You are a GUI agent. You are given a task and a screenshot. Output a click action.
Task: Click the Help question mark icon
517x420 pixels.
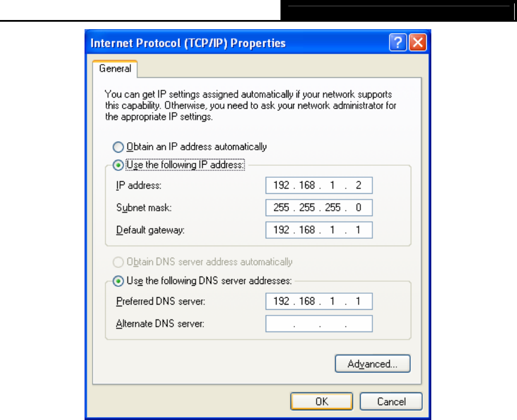[x=398, y=42]
